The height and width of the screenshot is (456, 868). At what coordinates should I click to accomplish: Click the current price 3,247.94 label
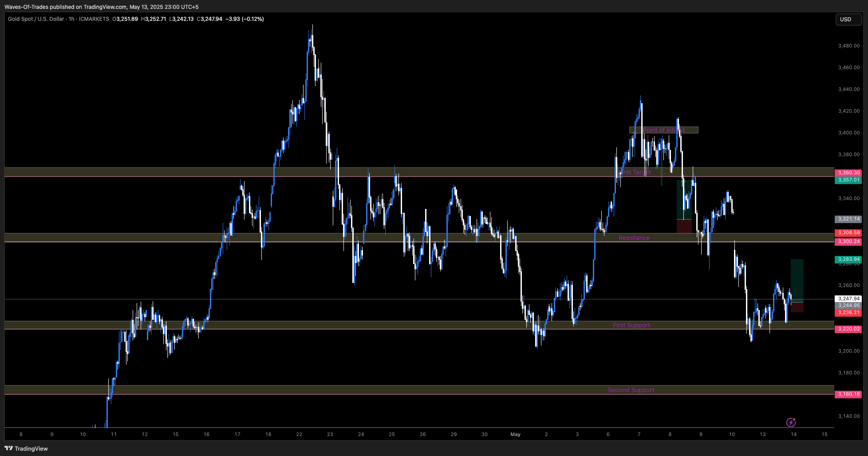[848, 299]
